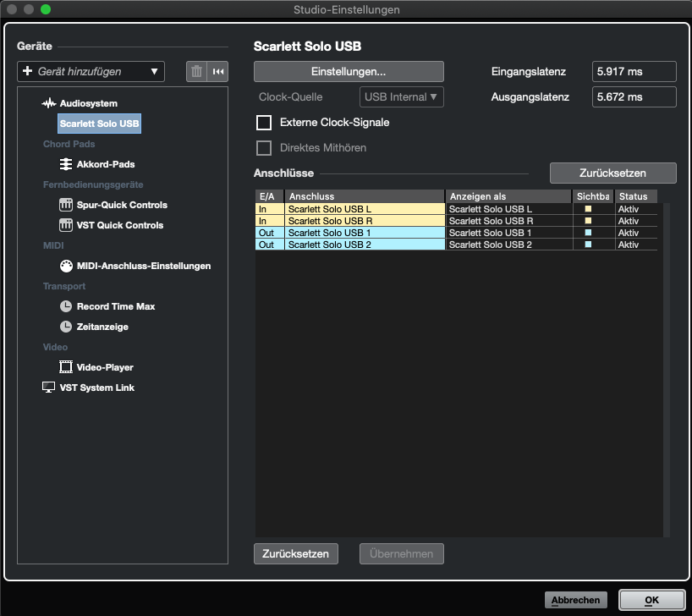Click the Eingangslatenz value field
This screenshot has width=692, height=616.
click(634, 72)
